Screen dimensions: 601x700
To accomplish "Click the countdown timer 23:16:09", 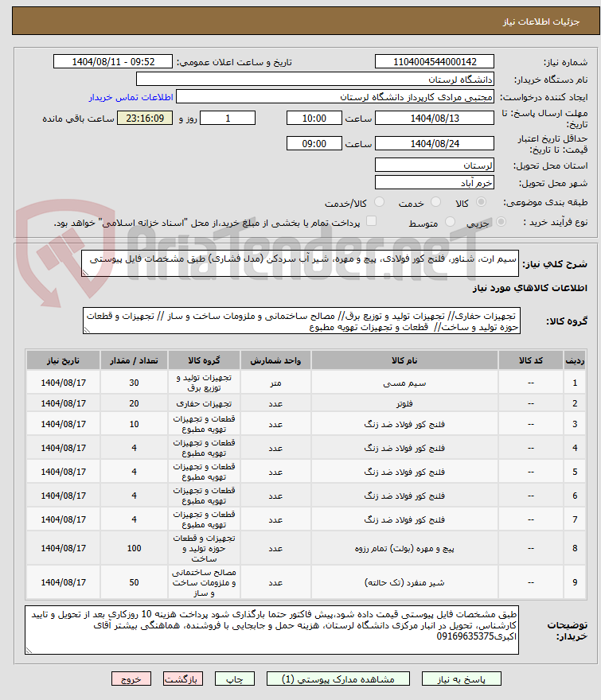I will (145, 119).
